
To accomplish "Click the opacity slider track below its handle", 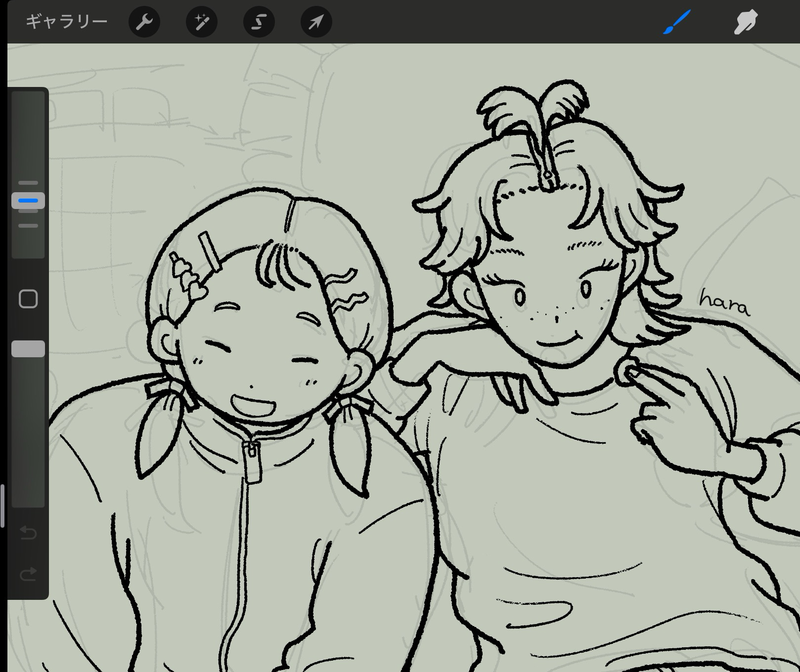I will click(x=28, y=430).
